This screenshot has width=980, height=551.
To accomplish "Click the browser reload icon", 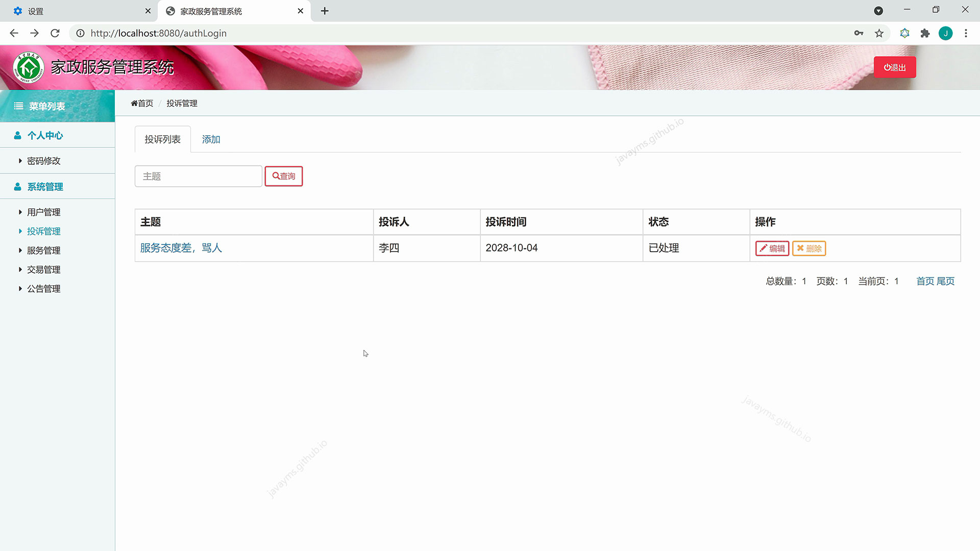I will coord(55,33).
